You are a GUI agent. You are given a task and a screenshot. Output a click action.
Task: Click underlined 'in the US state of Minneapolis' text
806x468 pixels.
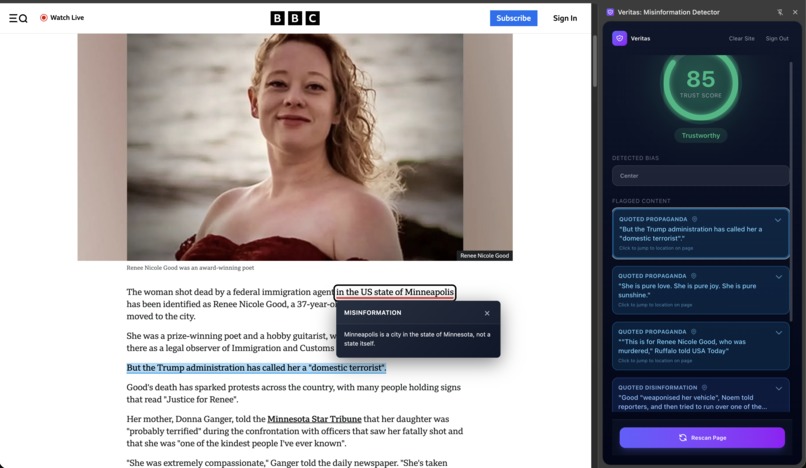click(395, 292)
